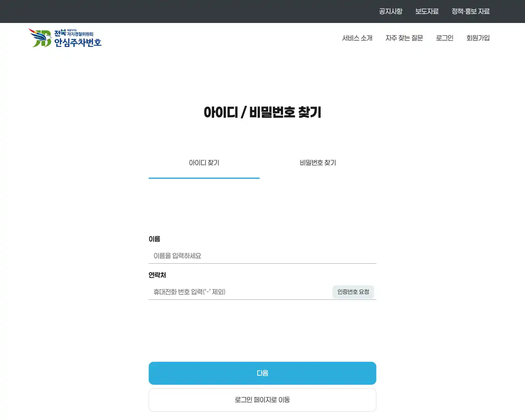Switch to the 비밀번호 찾기 tab
The width and height of the screenshot is (525, 420).
coord(317,163)
